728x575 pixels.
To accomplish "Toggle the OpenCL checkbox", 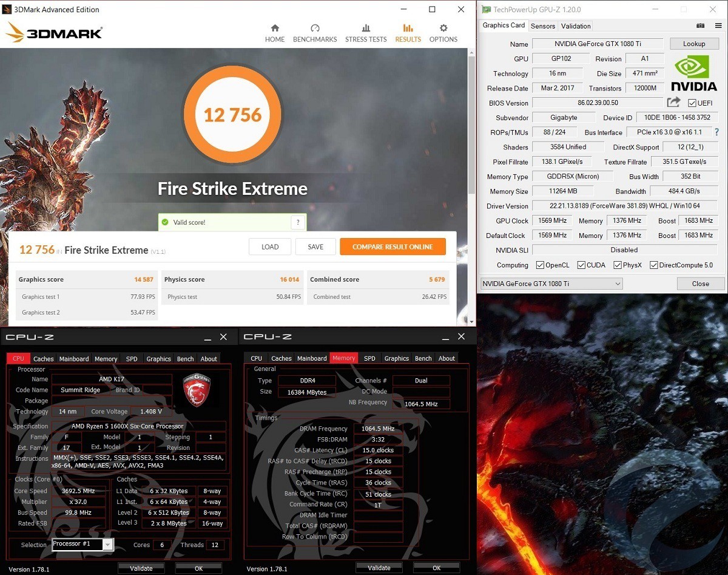I will coord(540,265).
